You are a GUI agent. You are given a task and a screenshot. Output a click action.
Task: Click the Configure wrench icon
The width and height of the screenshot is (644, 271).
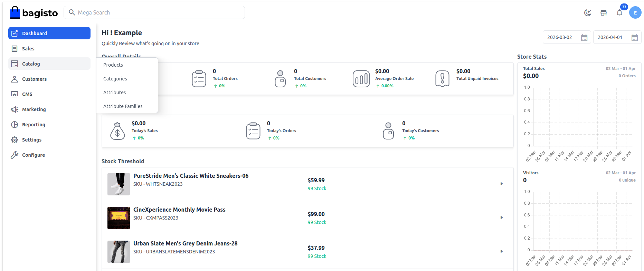pyautogui.click(x=15, y=155)
